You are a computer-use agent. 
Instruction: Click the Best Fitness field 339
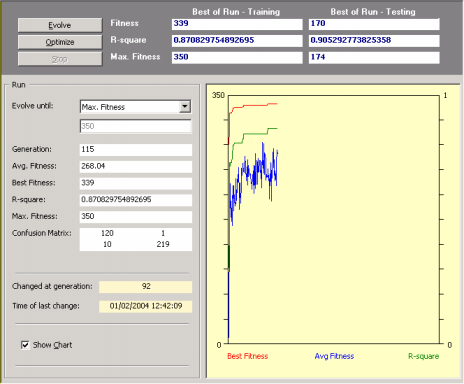136,183
